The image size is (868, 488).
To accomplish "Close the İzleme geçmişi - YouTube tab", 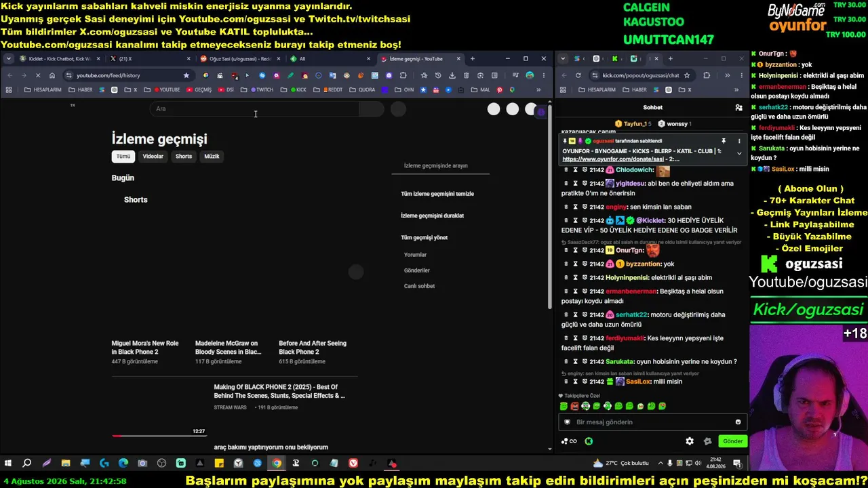I will click(458, 59).
